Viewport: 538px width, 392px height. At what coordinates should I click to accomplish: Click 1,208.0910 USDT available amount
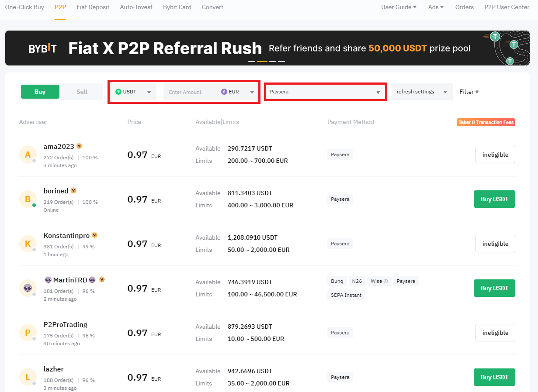(253, 237)
